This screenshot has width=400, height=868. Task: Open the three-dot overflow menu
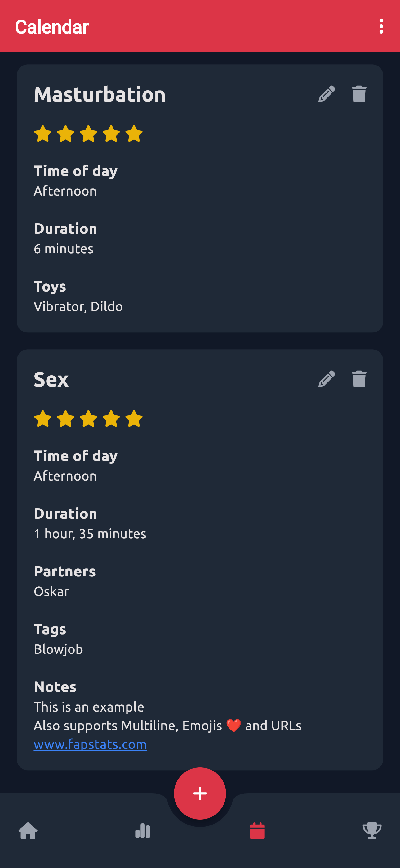[x=381, y=26]
